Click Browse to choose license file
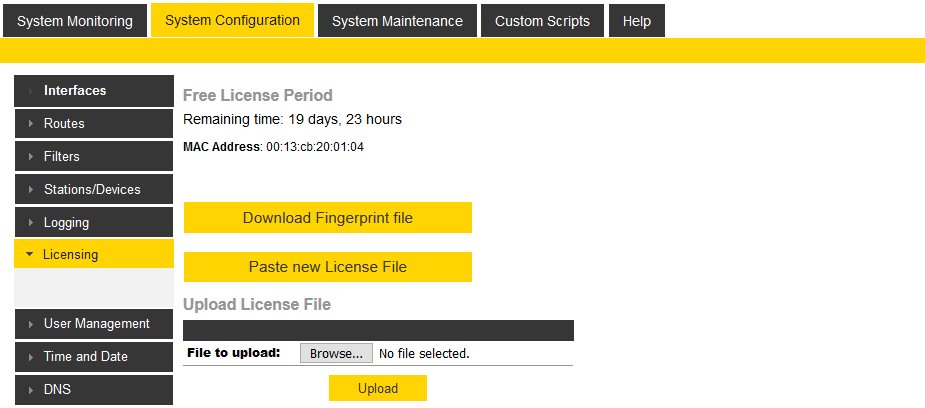Viewport: 925px width, 408px height. 336,353
